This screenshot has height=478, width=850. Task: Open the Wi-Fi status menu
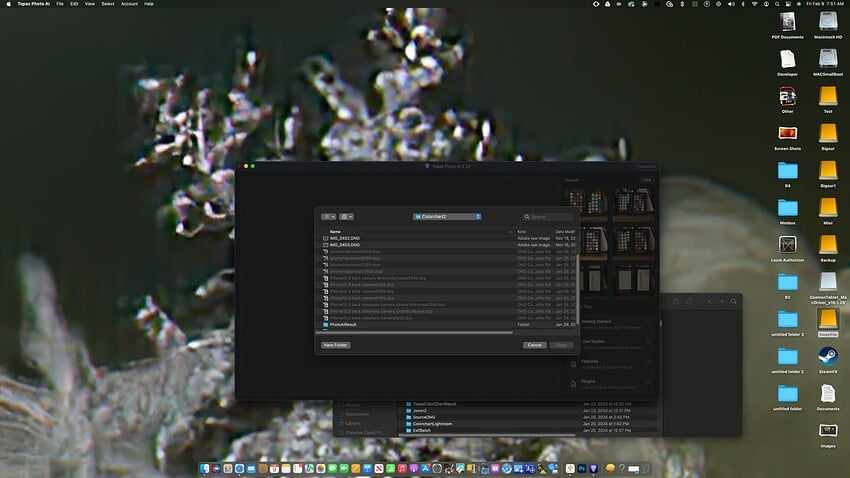(x=754, y=4)
